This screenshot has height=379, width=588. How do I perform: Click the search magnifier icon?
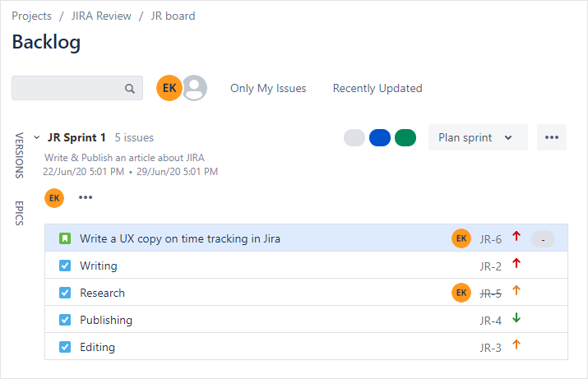click(x=129, y=89)
